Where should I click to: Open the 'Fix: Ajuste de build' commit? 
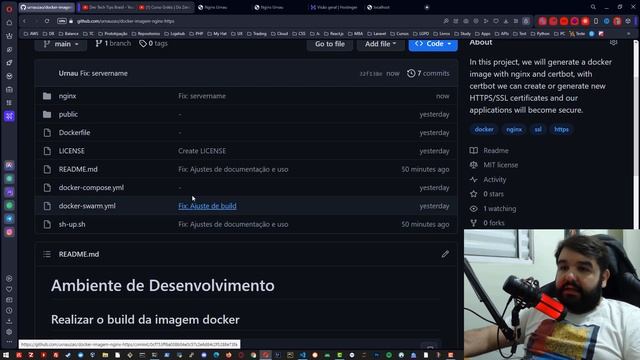tap(207, 206)
